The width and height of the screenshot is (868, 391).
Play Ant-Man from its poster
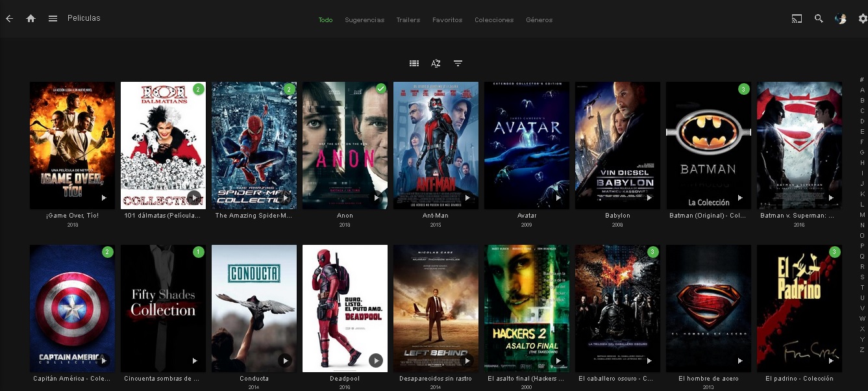467,197
